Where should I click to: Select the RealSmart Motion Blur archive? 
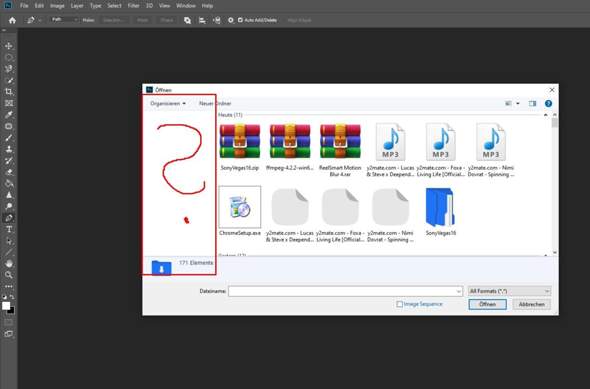[340, 150]
